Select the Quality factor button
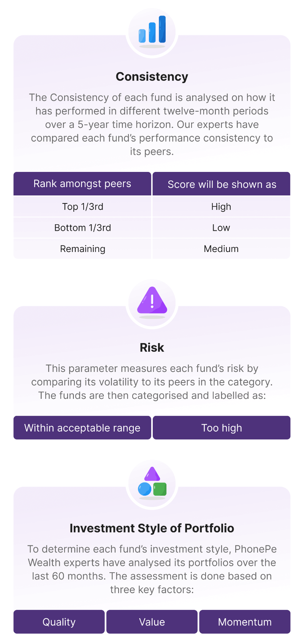The height and width of the screenshot is (644, 304). pos(59,622)
